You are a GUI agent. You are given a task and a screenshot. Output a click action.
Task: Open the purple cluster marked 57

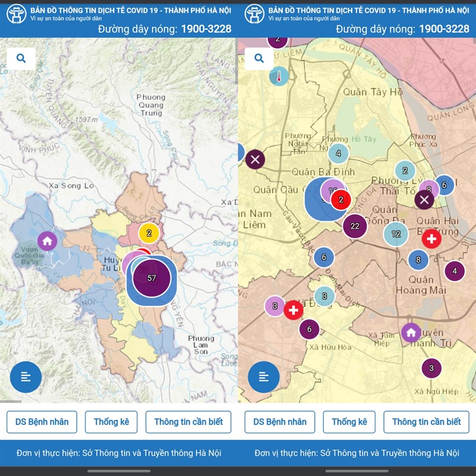(x=152, y=278)
